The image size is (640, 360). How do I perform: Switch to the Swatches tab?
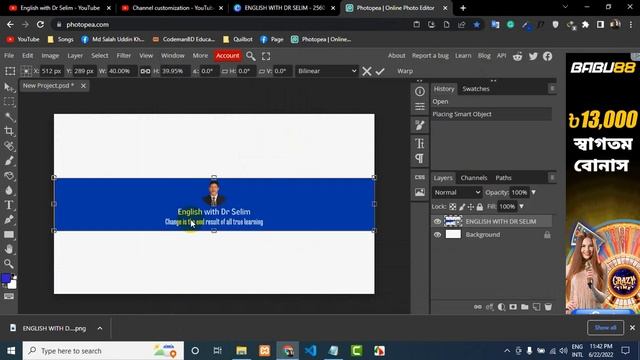476,89
